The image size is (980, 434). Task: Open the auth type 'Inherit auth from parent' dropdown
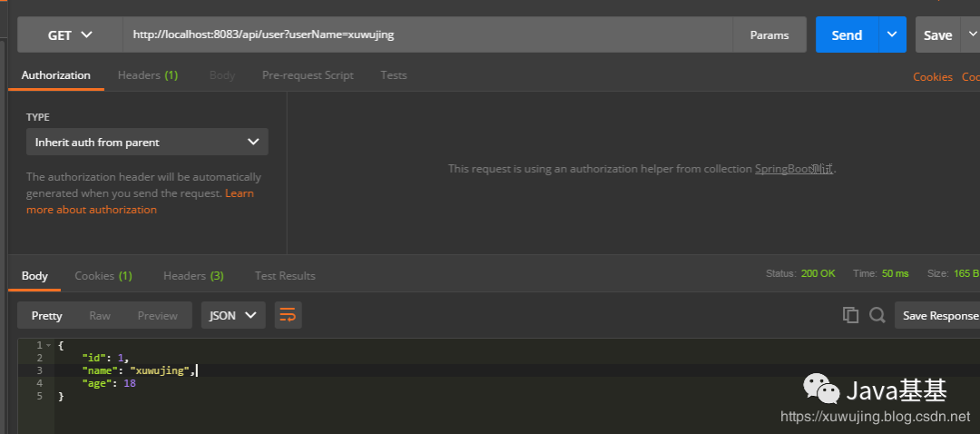click(148, 142)
